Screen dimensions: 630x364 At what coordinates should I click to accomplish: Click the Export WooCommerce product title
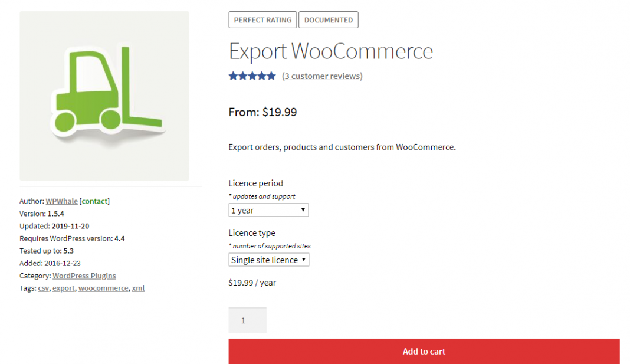(x=330, y=51)
